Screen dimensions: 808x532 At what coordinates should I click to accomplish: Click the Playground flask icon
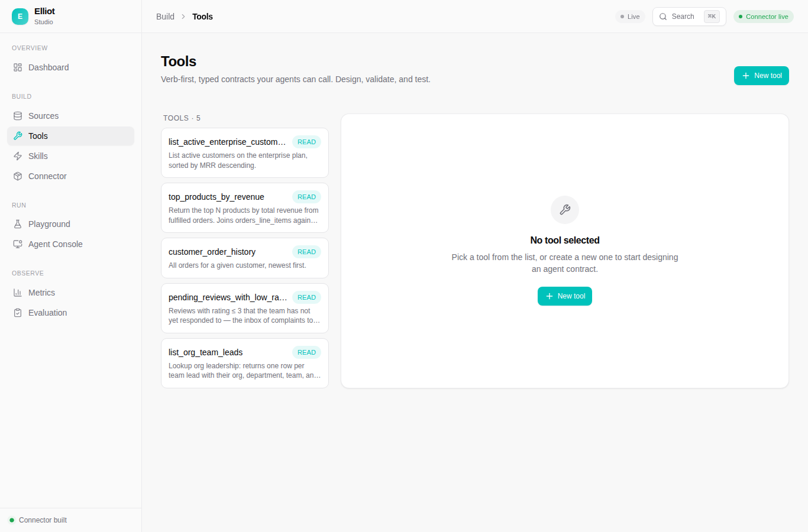(18, 224)
